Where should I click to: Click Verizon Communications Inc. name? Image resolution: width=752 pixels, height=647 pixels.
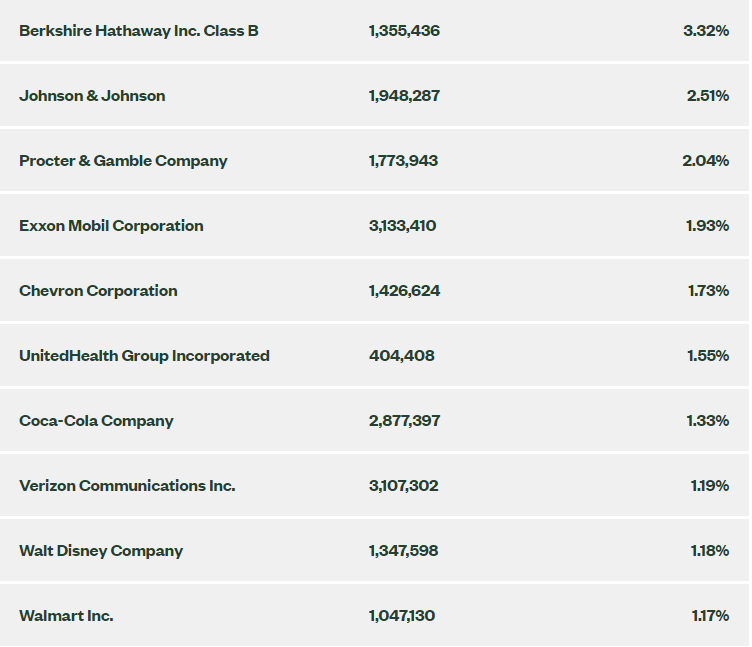click(127, 486)
